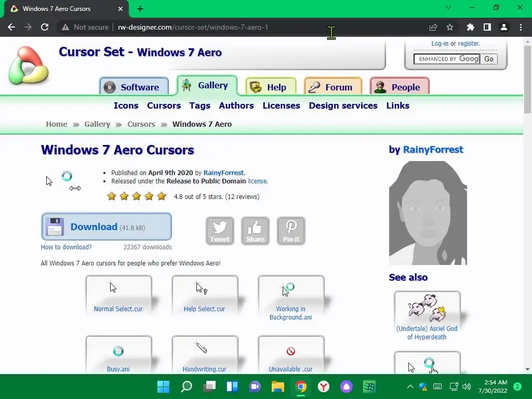Bookmark this page with the star icon

pyautogui.click(x=450, y=27)
